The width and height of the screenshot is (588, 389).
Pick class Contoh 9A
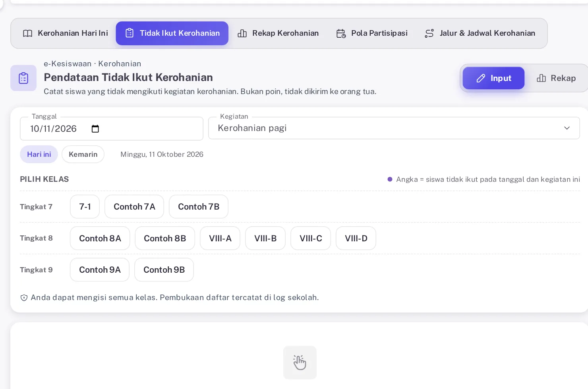tap(100, 270)
